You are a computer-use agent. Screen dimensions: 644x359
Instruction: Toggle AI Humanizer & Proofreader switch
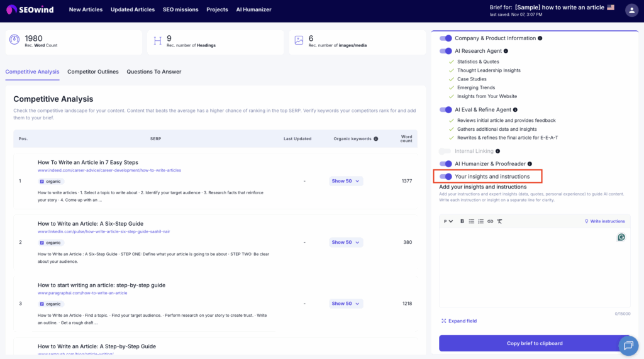click(445, 164)
